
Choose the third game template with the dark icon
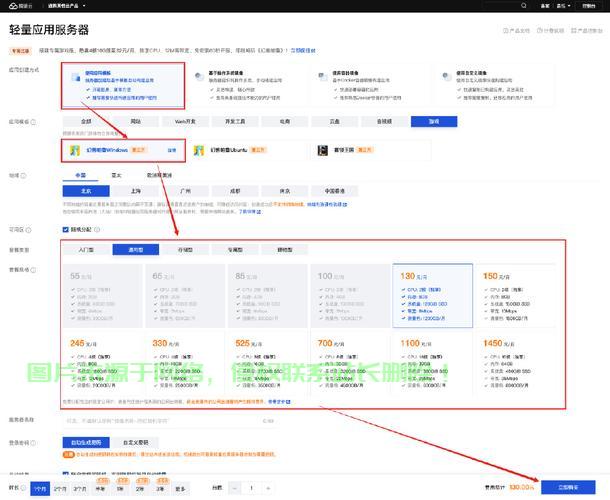[370, 150]
